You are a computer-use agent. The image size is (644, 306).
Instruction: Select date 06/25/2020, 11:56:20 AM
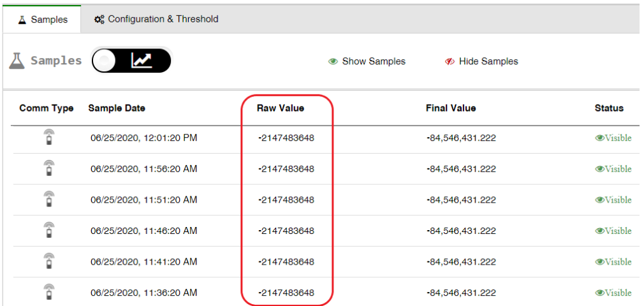(143, 169)
